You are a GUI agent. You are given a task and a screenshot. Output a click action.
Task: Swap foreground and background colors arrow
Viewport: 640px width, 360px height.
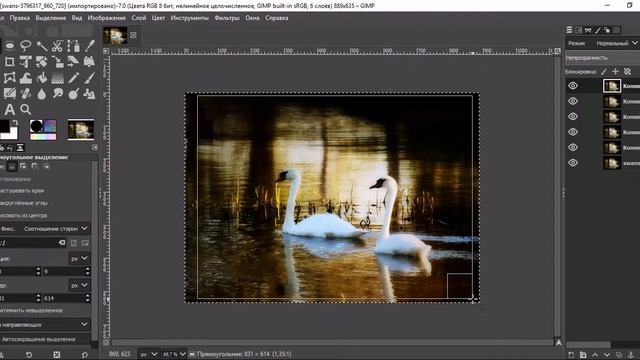(15, 122)
